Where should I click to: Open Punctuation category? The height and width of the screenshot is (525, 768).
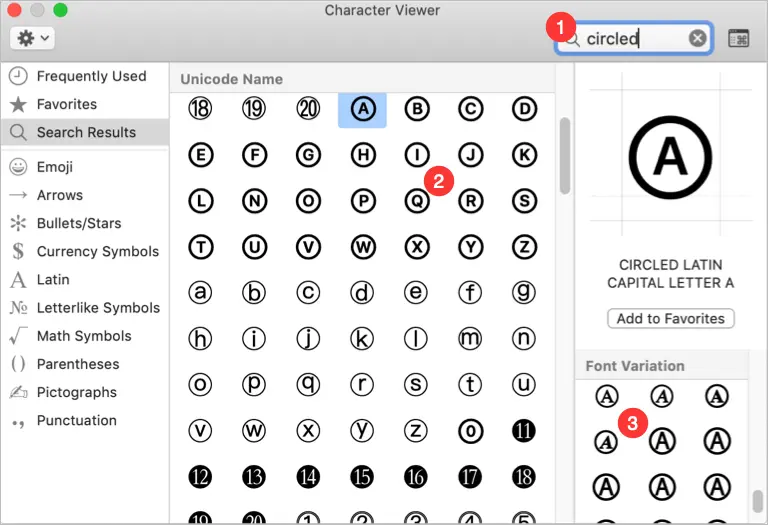[85, 420]
